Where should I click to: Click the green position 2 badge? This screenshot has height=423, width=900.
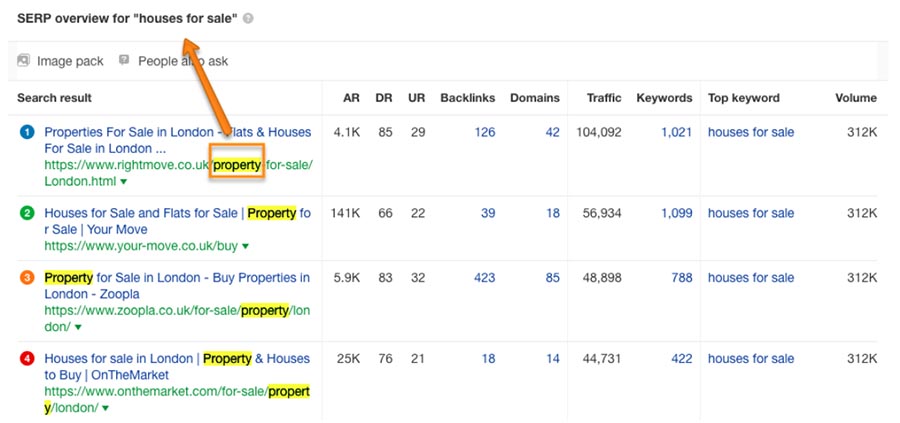pyautogui.click(x=28, y=214)
